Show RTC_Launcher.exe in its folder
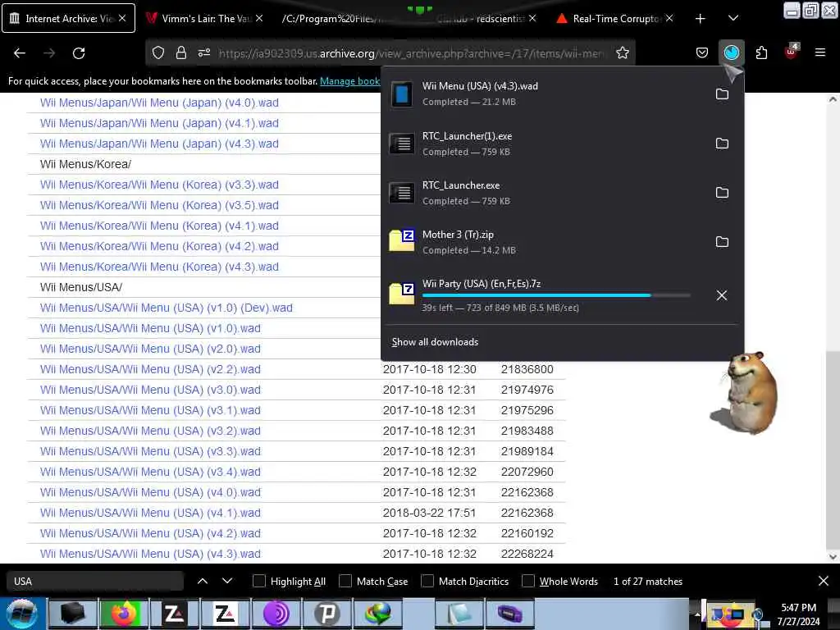The width and height of the screenshot is (840, 630). 722,193
